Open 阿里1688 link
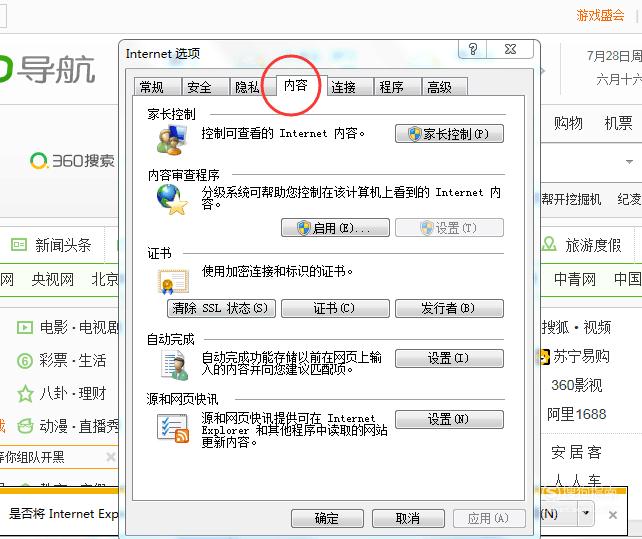This screenshot has width=642, height=539. click(576, 414)
